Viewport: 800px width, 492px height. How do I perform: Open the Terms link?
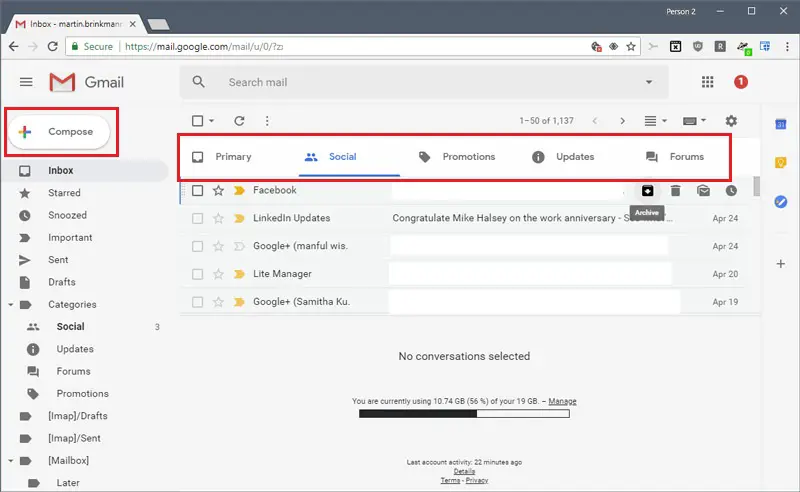(450, 480)
